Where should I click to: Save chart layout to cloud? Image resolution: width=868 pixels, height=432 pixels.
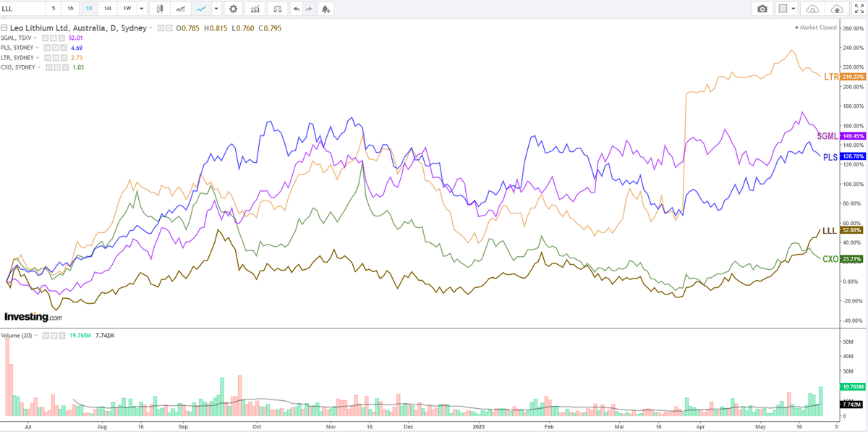pos(837,9)
